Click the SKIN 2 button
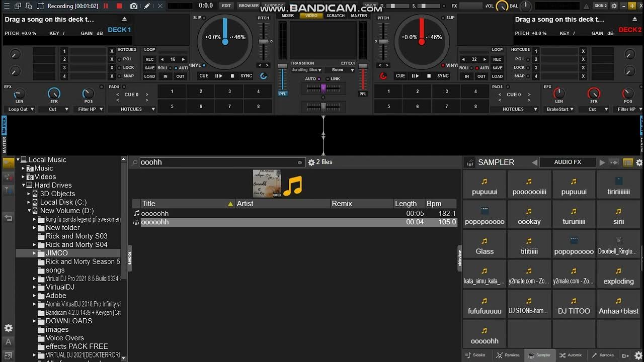 point(600,6)
